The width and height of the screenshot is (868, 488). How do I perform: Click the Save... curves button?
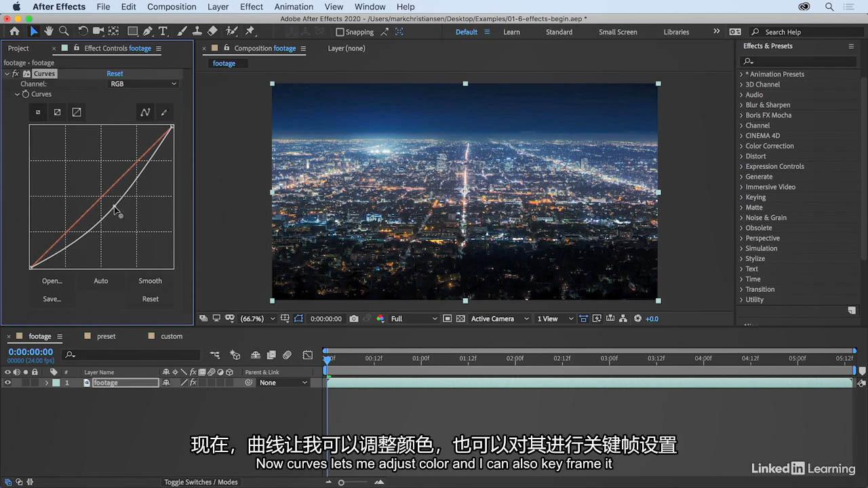(x=52, y=299)
